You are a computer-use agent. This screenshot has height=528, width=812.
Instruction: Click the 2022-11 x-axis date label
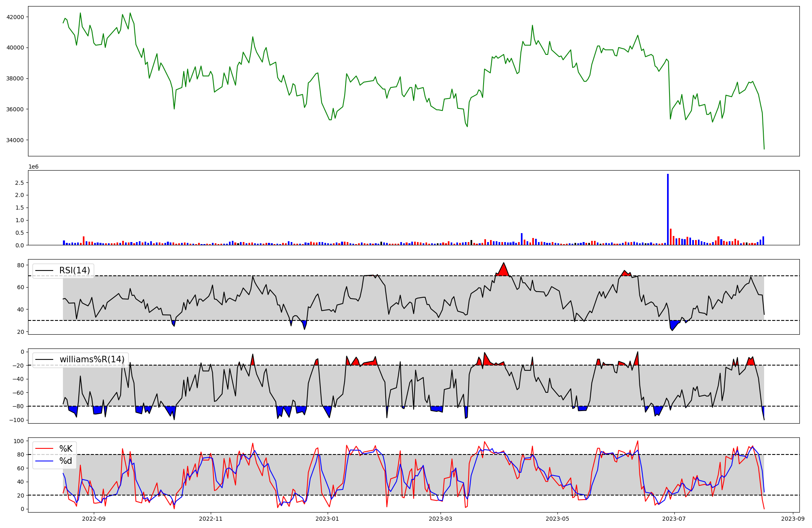pos(211,519)
